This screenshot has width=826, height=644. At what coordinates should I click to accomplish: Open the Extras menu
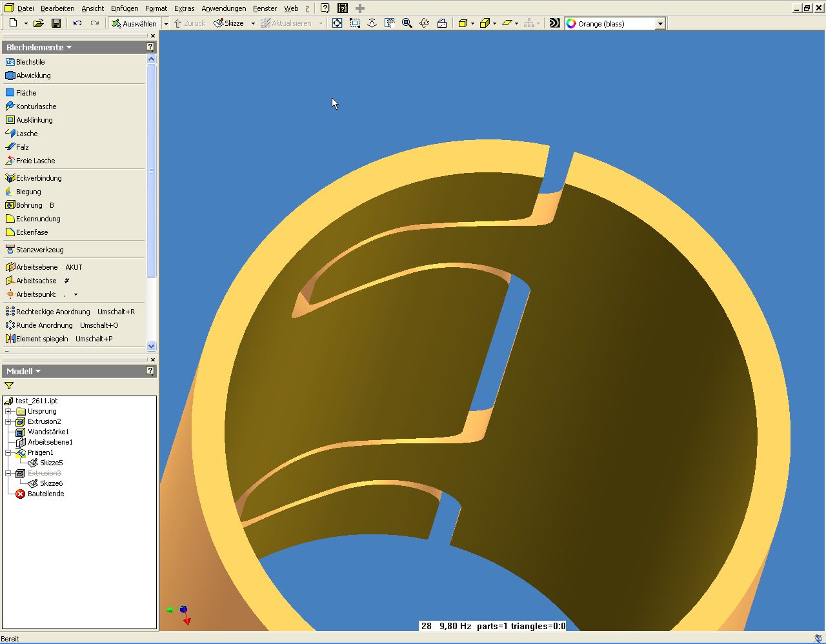coord(184,8)
